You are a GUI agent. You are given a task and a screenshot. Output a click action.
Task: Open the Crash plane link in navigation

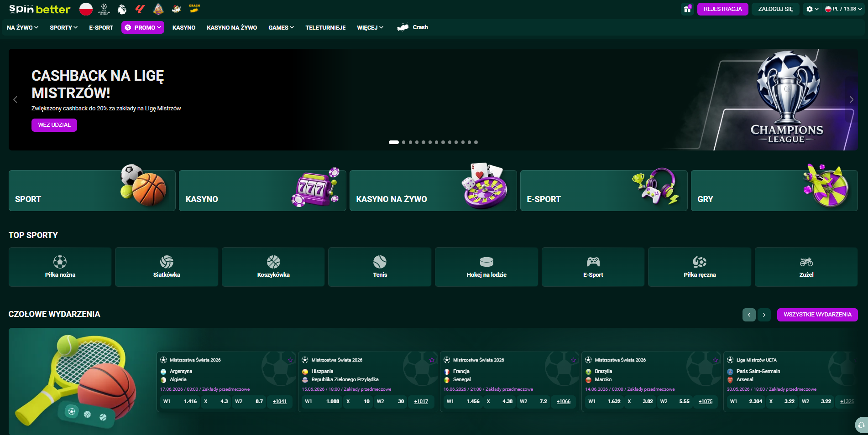point(413,27)
